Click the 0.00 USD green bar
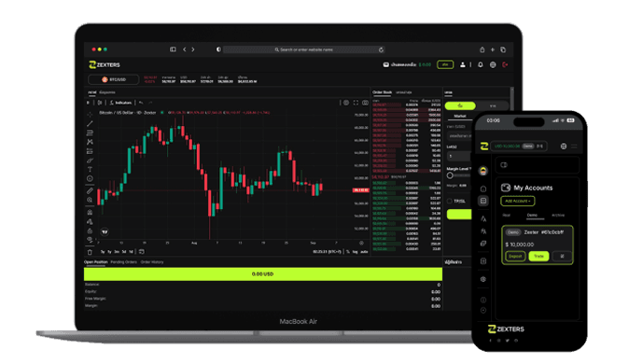 (263, 273)
